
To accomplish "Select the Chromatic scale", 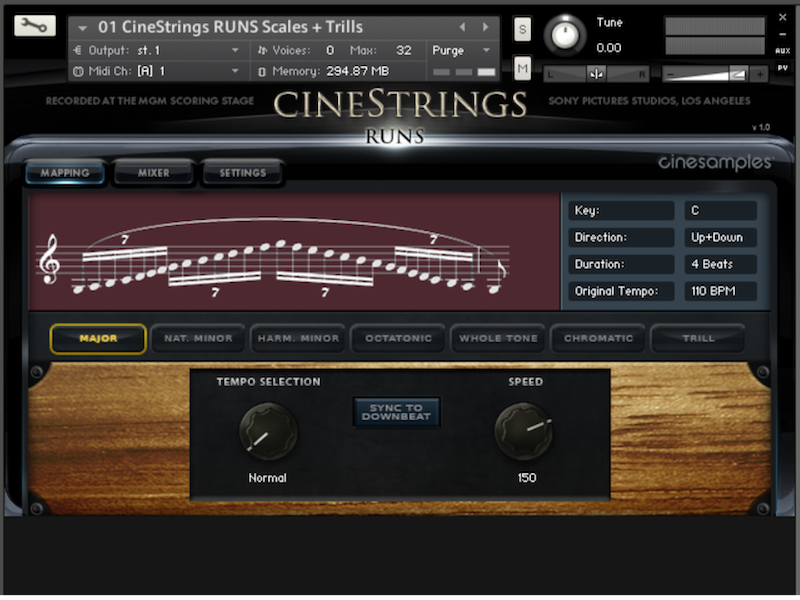I will (x=598, y=338).
